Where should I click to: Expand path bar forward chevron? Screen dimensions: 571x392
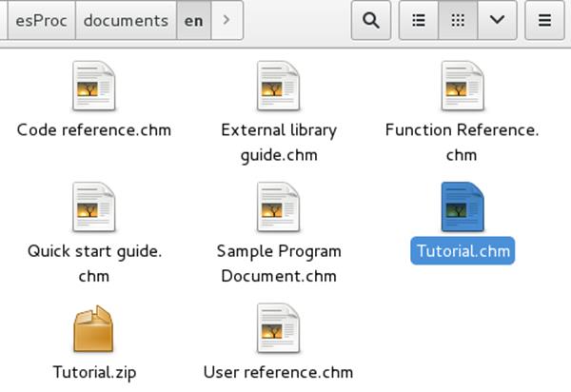click(226, 20)
